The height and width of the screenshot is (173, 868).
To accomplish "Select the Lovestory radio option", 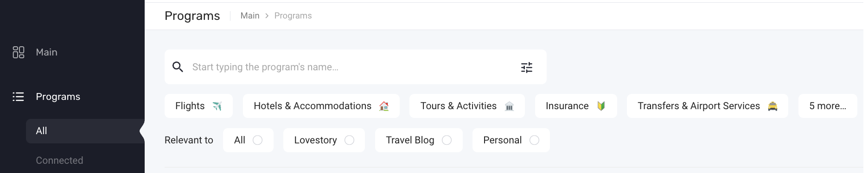I will coord(349,140).
